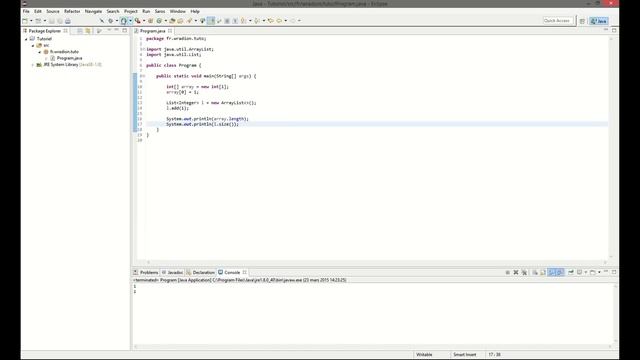The image size is (640, 360).
Task: Click the Last Edit Location icon
Action: (x=270, y=21)
